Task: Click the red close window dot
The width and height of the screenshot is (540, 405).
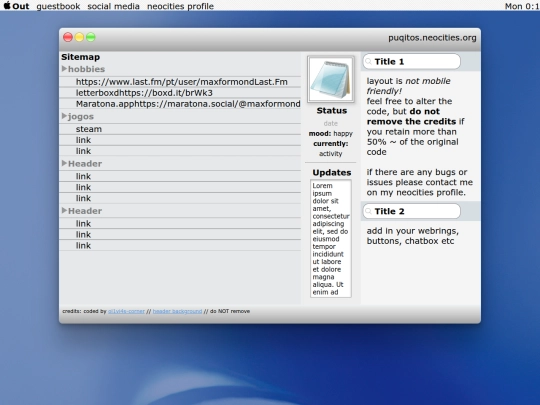Action: click(x=68, y=37)
